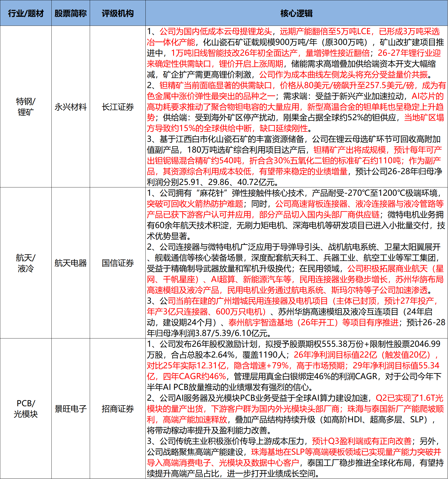Click the 行业/题材 column header

pyautogui.click(x=26, y=13)
